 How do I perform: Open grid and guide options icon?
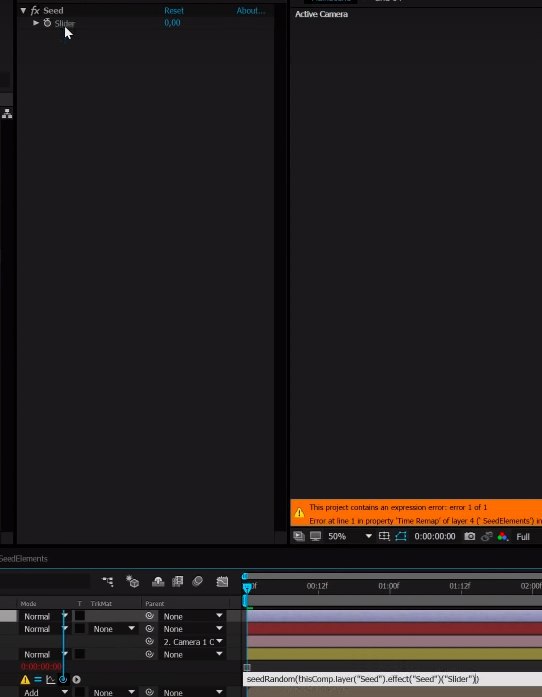384,536
